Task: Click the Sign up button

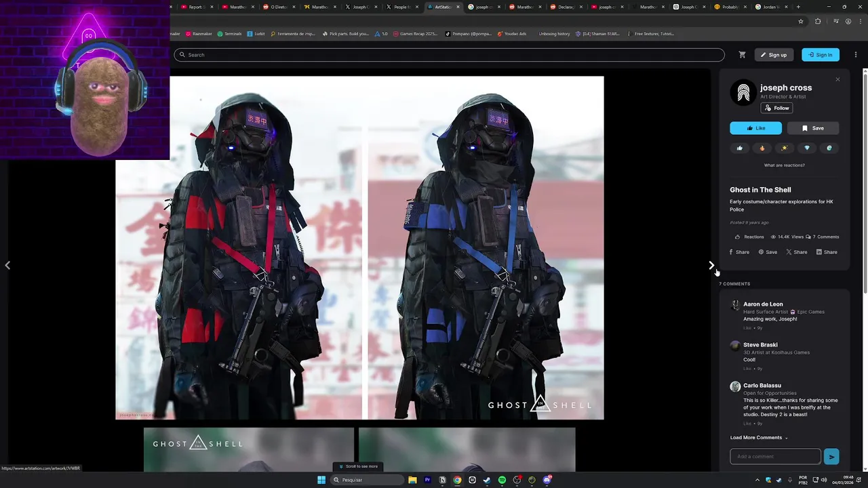Action: tap(774, 55)
